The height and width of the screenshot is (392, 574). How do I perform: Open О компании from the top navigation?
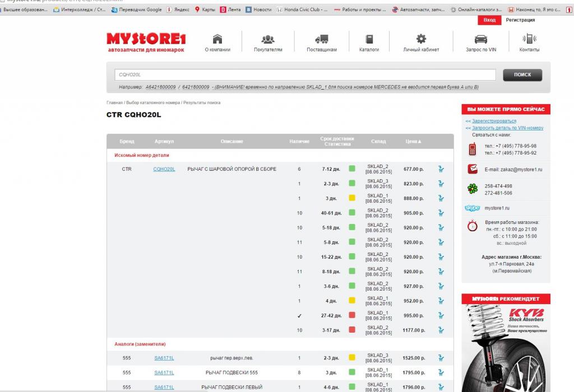pos(217,43)
